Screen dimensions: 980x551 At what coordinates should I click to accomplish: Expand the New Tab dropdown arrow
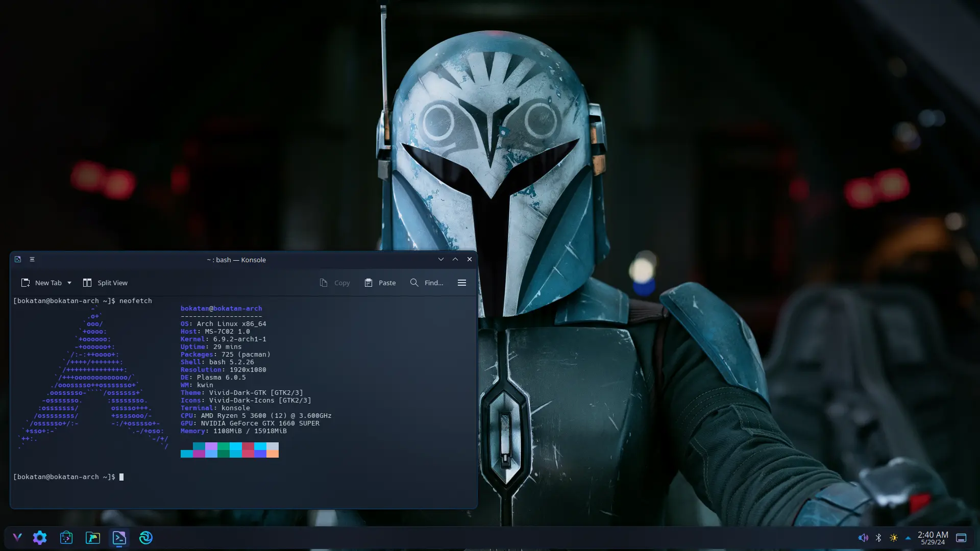click(x=69, y=283)
